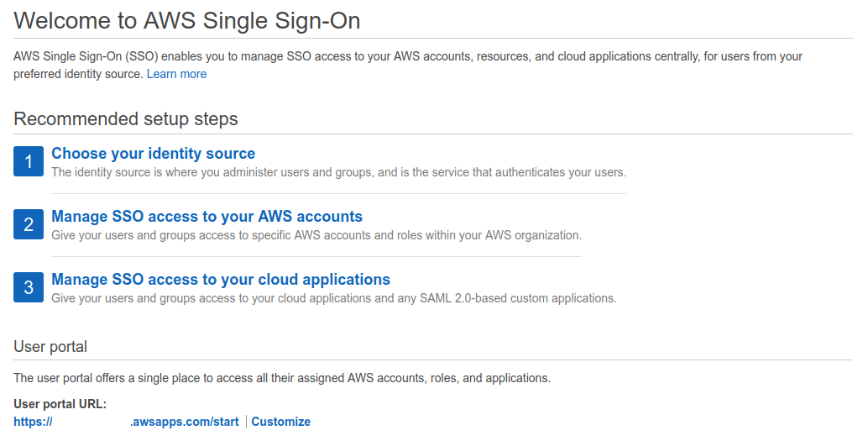The width and height of the screenshot is (868, 441).
Task: Click the step 3 number badge
Action: (29, 287)
